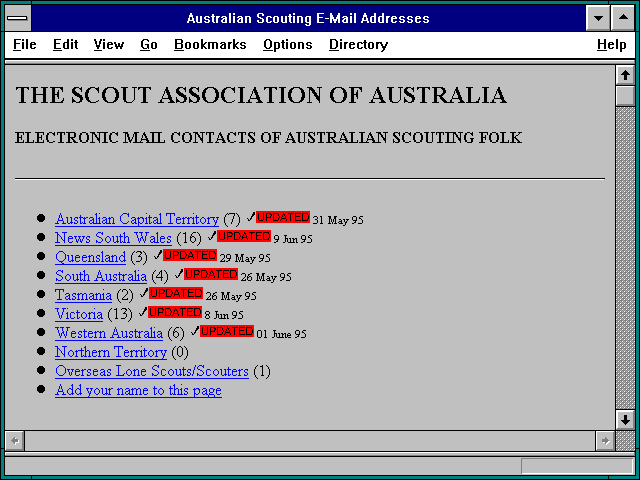This screenshot has width=640, height=480.
Task: Click UPDATED badge beside Australian Capital Territory
Action: (283, 217)
